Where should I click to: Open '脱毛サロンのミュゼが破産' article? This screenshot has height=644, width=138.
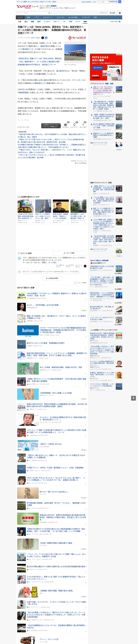pyautogui.click(x=45, y=343)
